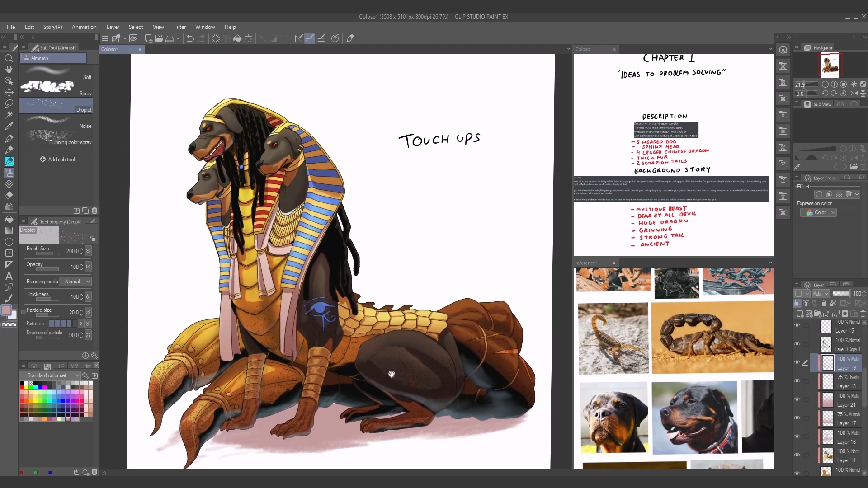Click the main drawing color swatch
This screenshot has height=488, width=868.
6,310
